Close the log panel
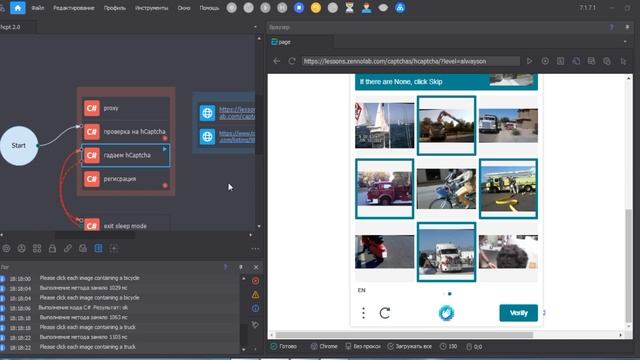Image resolution: width=640 pixels, height=360 pixels. coord(256,267)
